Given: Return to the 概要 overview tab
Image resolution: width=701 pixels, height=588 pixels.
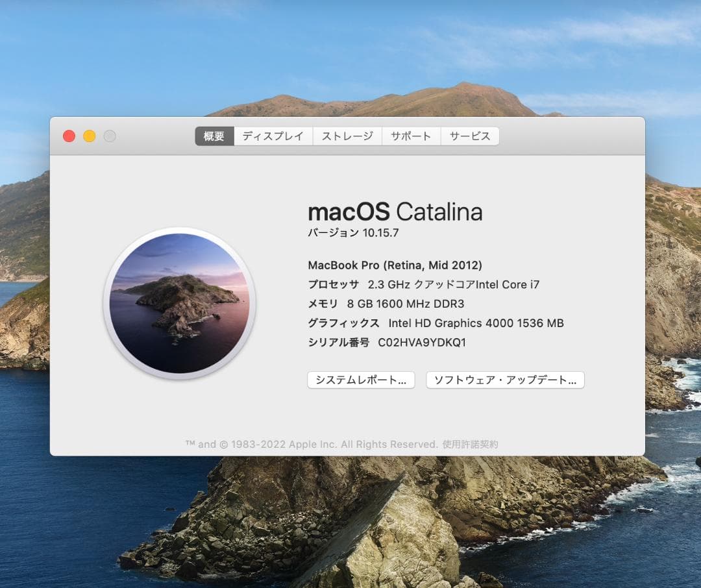Looking at the screenshot, I should pyautogui.click(x=214, y=136).
